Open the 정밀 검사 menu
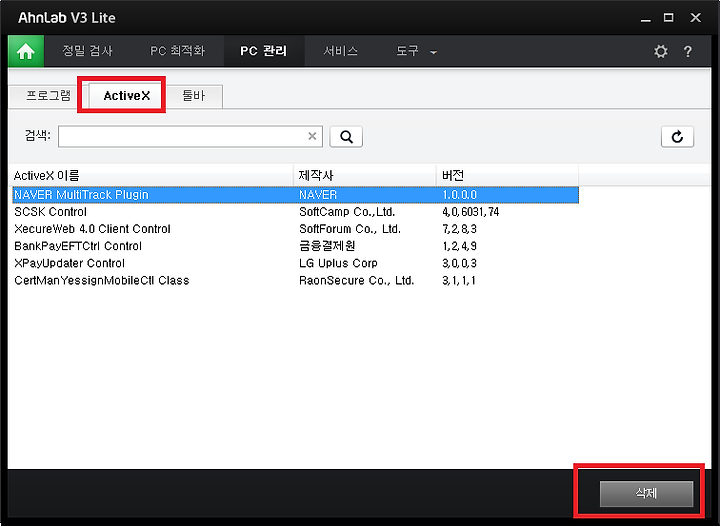This screenshot has height=527, width=720. tap(87, 51)
